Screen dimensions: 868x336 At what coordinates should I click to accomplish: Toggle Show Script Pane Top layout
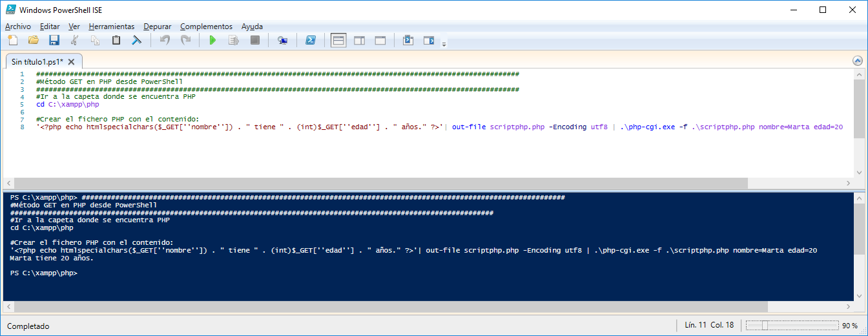pos(338,40)
